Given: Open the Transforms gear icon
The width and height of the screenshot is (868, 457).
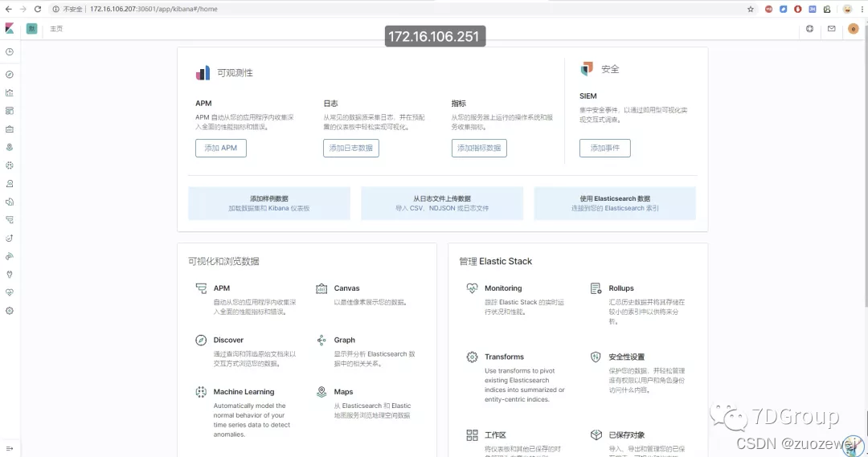Looking at the screenshot, I should pos(473,357).
